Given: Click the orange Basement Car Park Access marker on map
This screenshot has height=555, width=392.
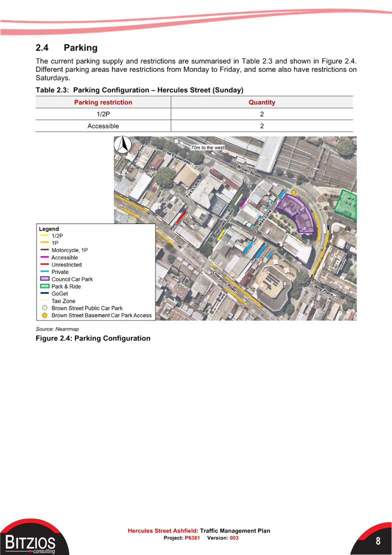Looking at the screenshot, I should click(x=294, y=192).
